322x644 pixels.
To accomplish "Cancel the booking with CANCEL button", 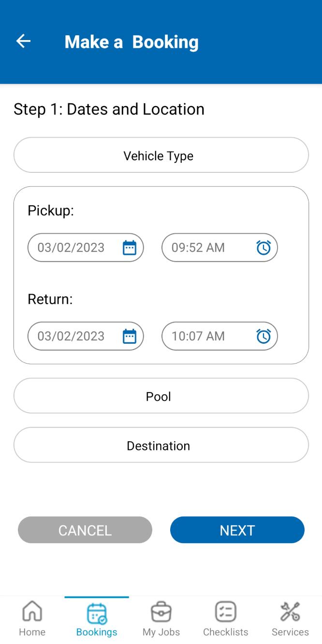I will coord(85,530).
